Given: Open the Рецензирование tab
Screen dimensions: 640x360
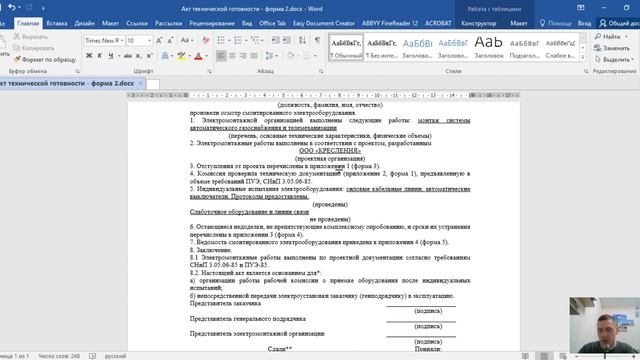Looking at the screenshot, I should click(212, 23).
